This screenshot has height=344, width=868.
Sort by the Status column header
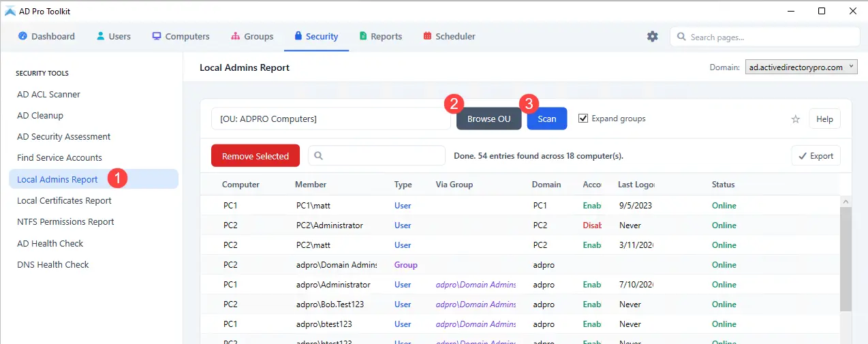724,185
